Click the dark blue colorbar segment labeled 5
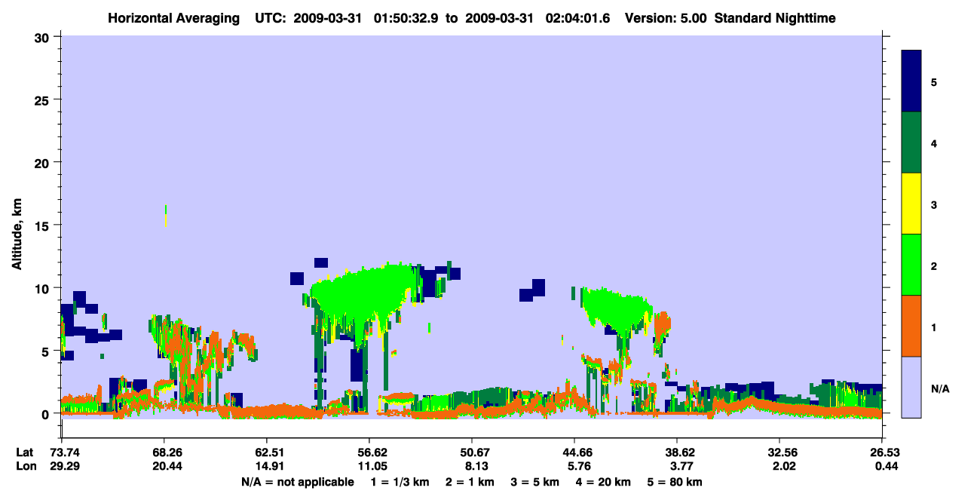The height and width of the screenshot is (503, 980). click(x=911, y=81)
